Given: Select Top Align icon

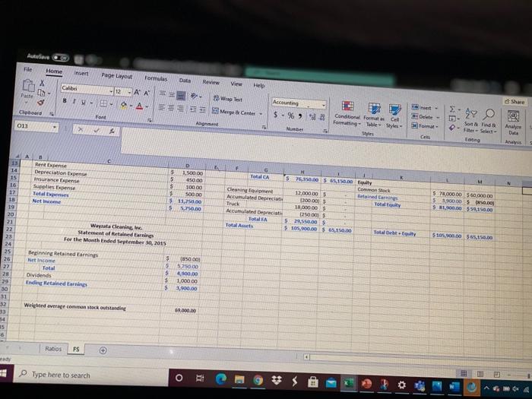Looking at the screenshot, I should 163,94.
